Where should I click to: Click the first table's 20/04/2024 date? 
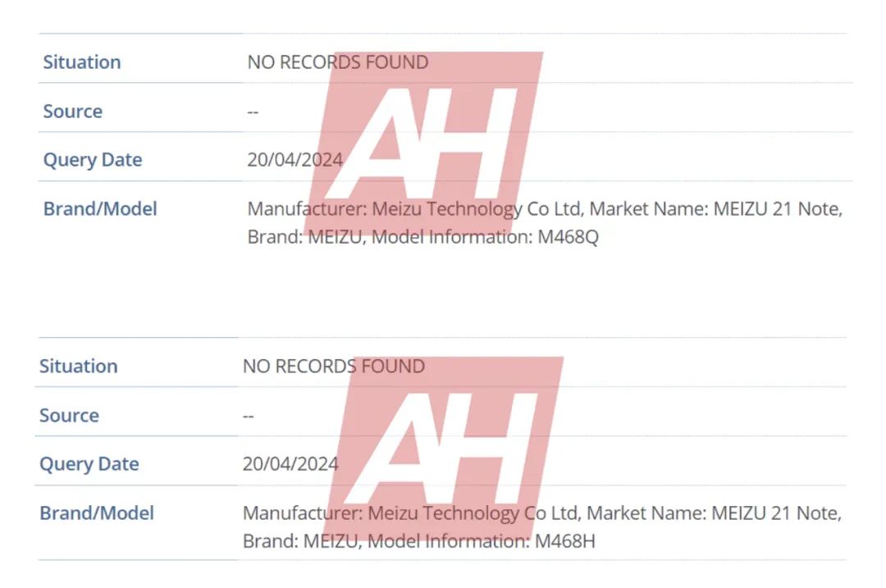click(x=295, y=160)
